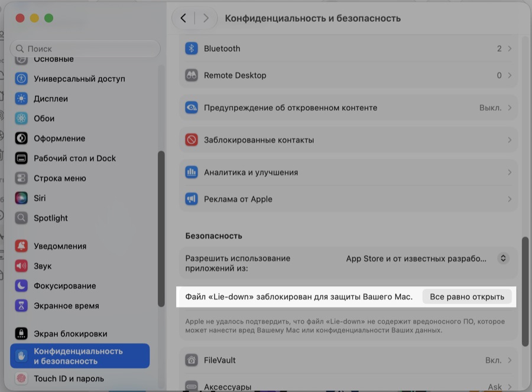Click the Remote Desktop binoculars icon
This screenshot has width=532, height=392.
(x=192, y=75)
